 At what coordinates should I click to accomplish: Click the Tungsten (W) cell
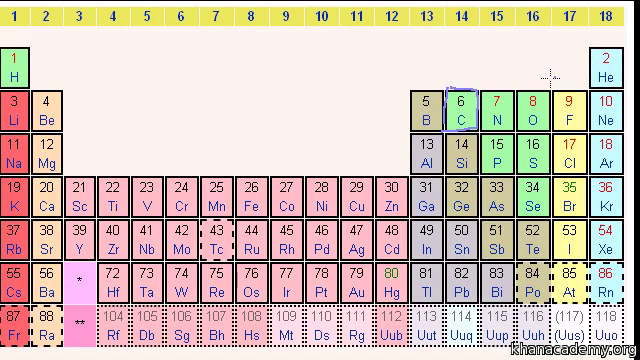pos(182,283)
